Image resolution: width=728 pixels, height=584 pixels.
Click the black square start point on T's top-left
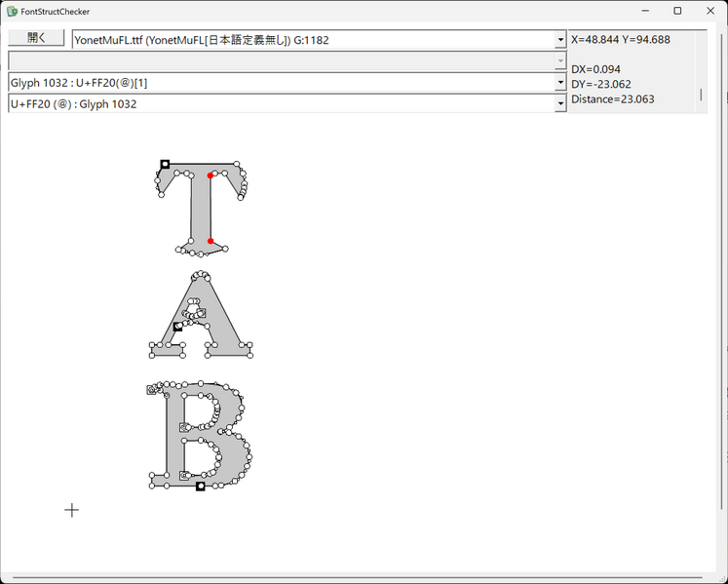[165, 164]
